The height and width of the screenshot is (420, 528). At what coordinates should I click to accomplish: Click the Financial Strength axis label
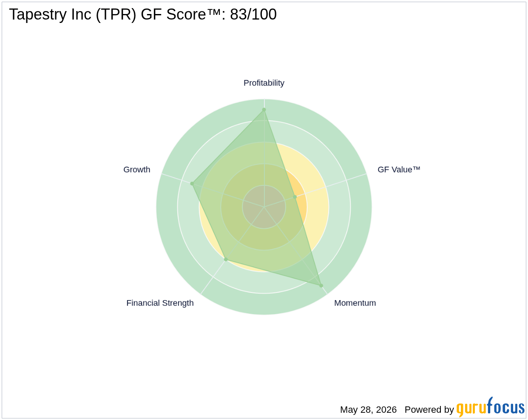click(x=160, y=303)
